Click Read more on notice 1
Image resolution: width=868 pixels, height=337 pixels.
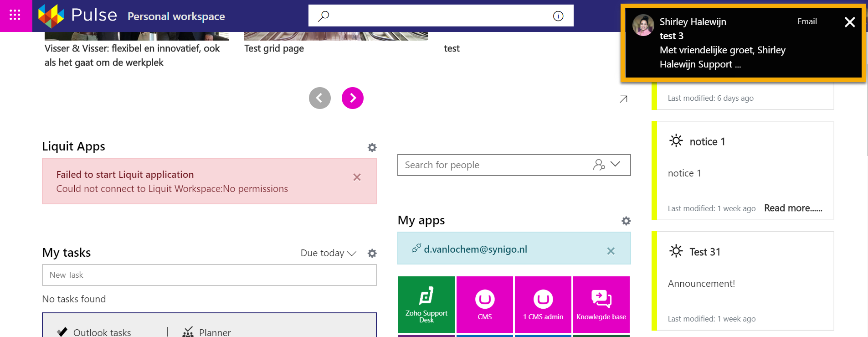[x=793, y=208]
